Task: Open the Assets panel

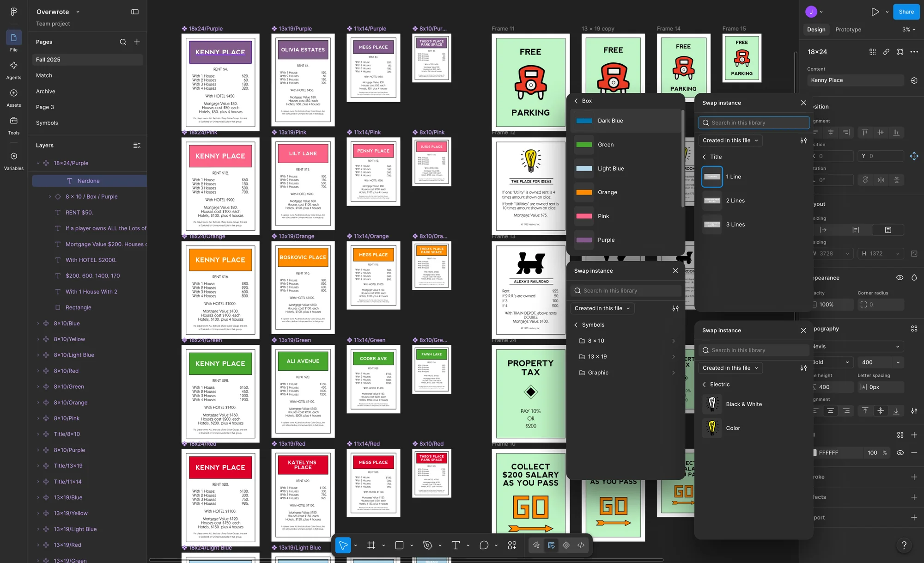Action: point(13,98)
